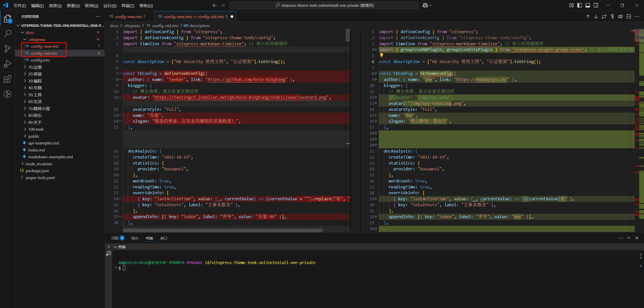Viewport: 644px width, 308px height.
Task: Toggle whitespace trimming paragraph icon
Action: (x=612, y=17)
